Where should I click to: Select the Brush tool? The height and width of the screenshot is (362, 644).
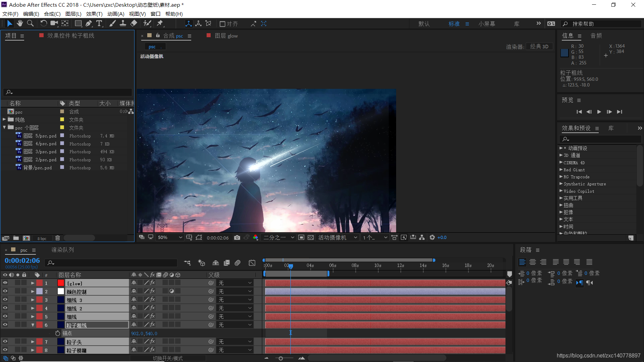[113, 23]
